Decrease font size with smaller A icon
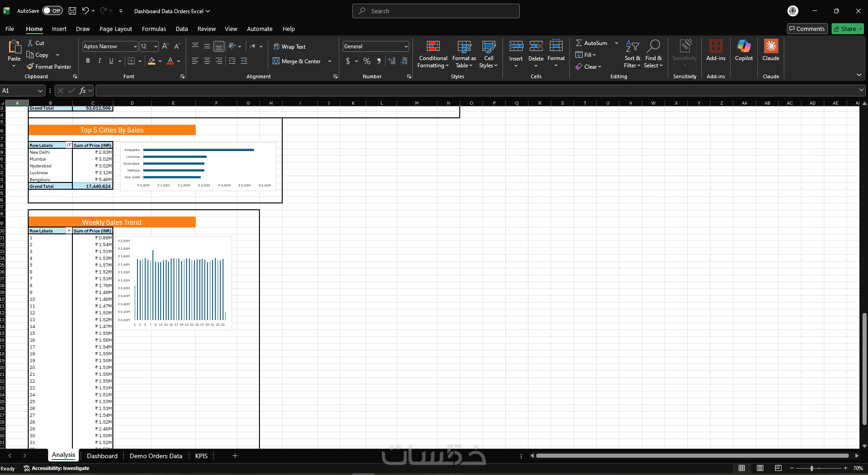The image size is (868, 475). point(178,46)
